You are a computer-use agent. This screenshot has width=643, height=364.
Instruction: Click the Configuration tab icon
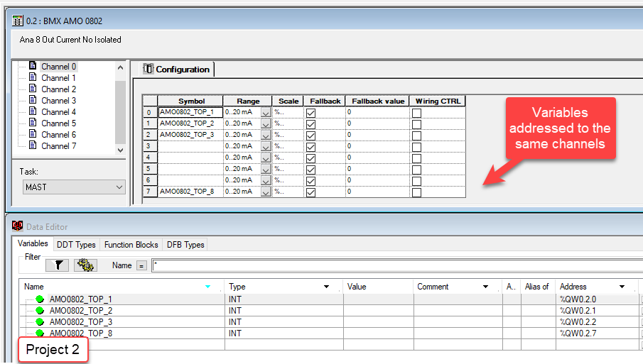point(148,70)
